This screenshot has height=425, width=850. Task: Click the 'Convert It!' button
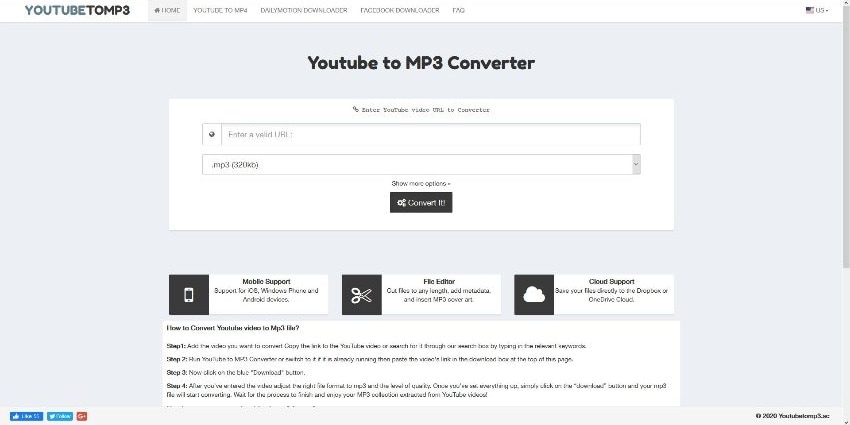[x=421, y=203]
